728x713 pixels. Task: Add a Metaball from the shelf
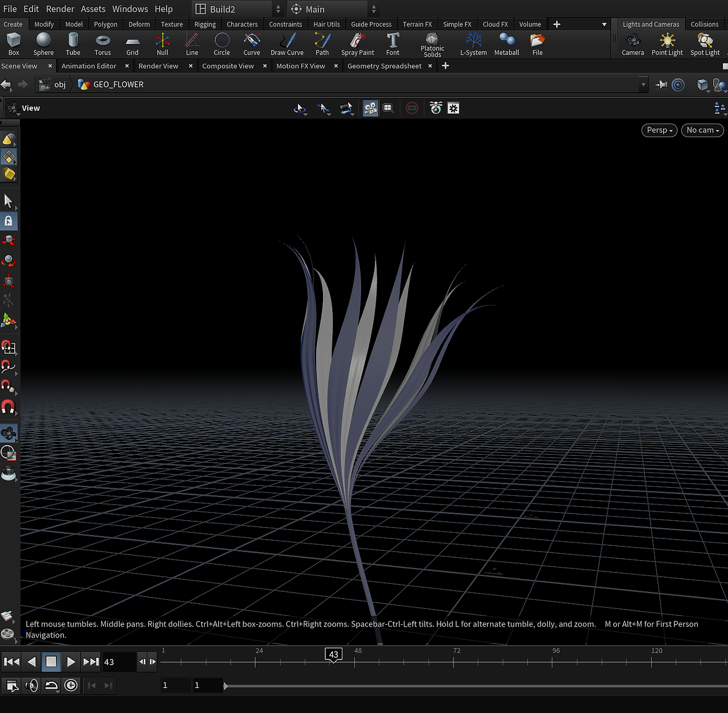pos(507,44)
